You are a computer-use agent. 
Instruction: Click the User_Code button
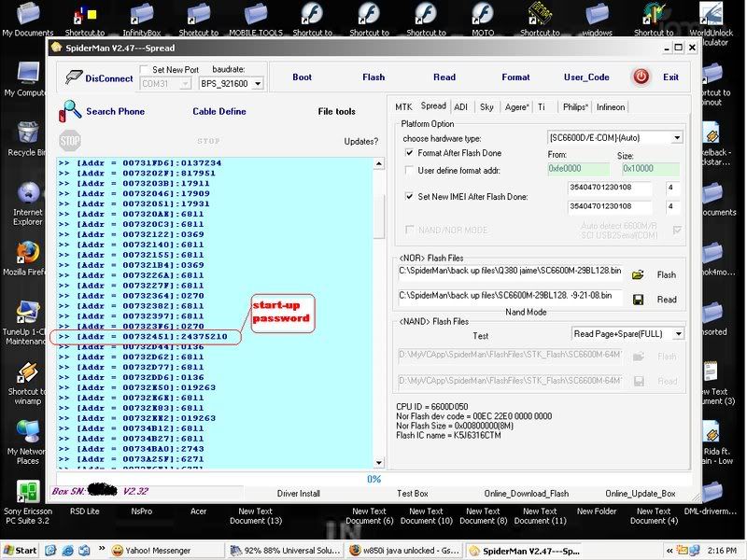[586, 77]
